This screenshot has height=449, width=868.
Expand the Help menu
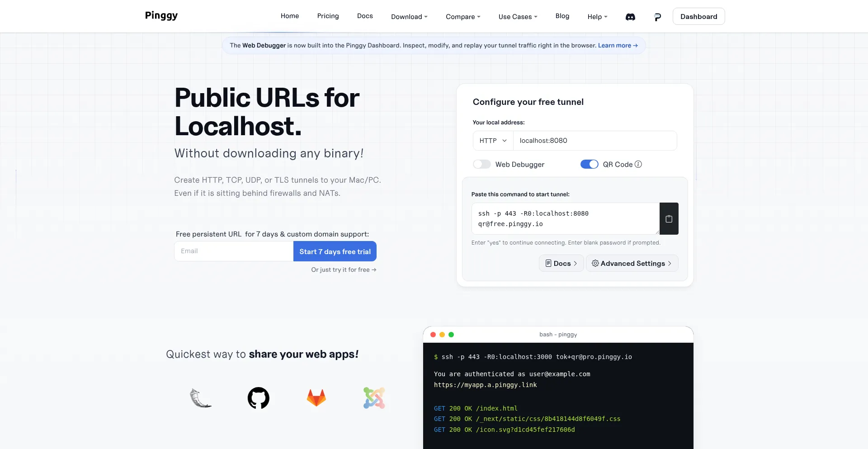tap(598, 17)
